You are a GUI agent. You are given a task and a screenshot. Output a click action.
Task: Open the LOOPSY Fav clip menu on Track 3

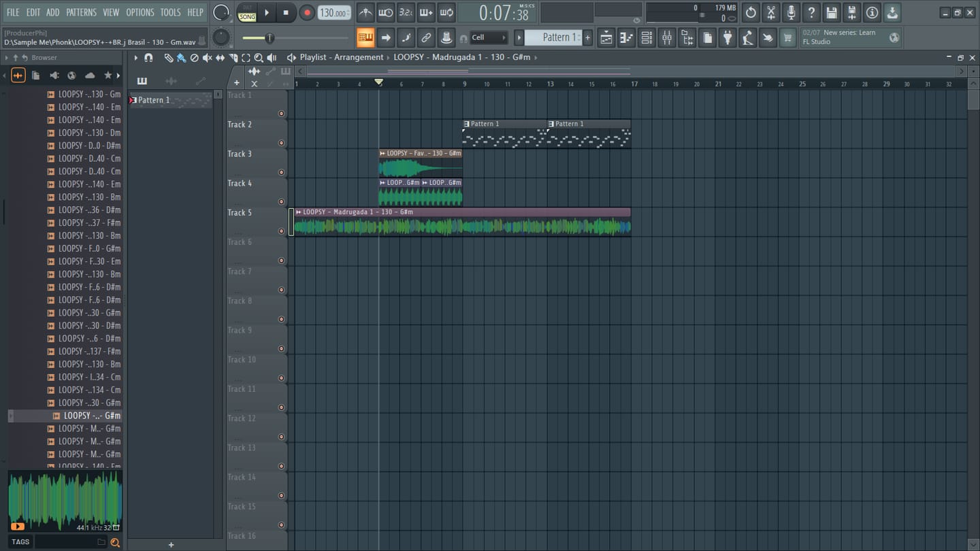point(382,154)
